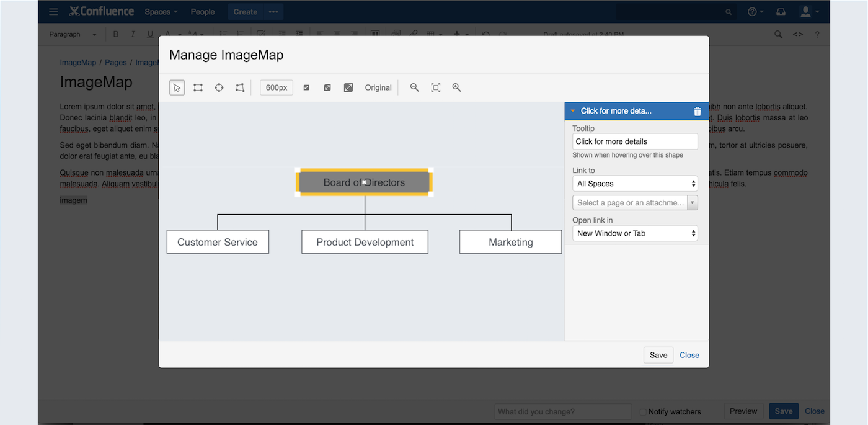Zoom out of the image map
Screen dimensions: 868x425
(415, 87)
